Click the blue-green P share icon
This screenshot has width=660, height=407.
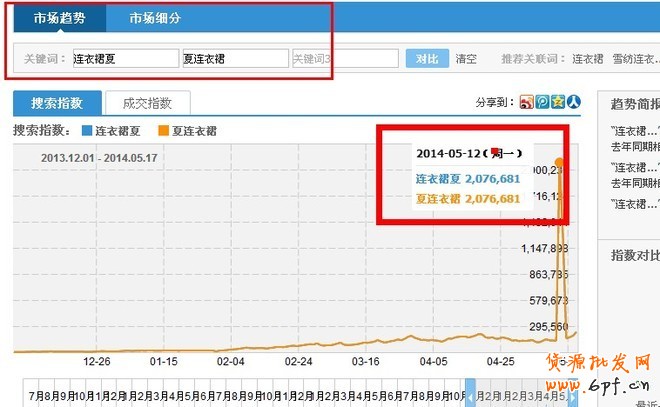click(542, 101)
